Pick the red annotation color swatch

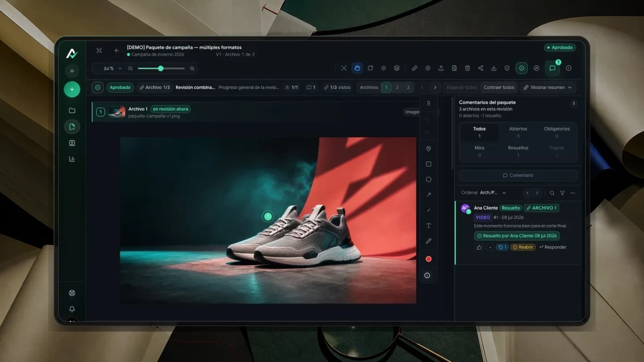click(x=428, y=259)
